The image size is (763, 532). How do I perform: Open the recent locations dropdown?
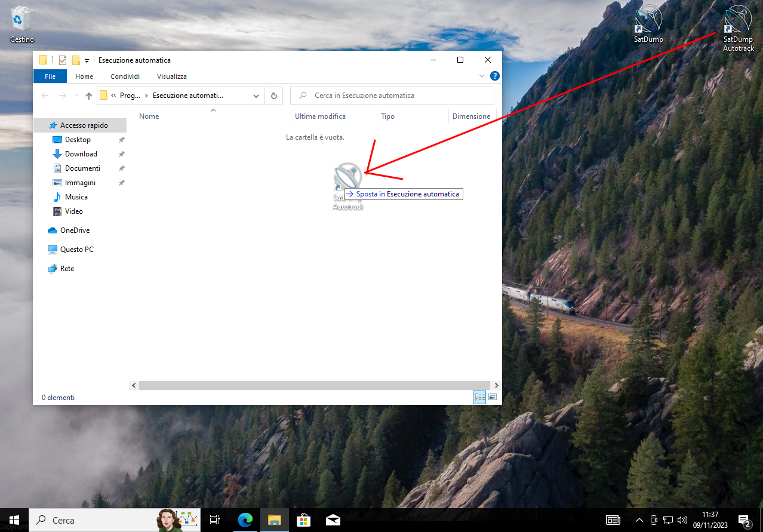(76, 96)
